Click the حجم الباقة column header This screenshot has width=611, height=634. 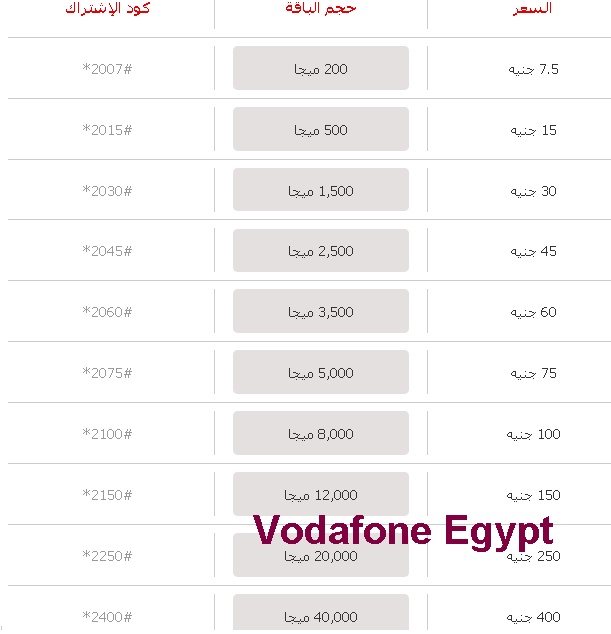[x=321, y=8]
